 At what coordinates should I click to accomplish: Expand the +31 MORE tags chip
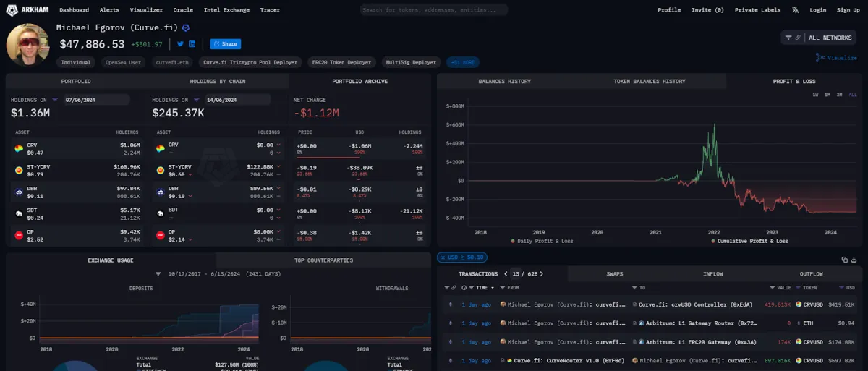(463, 63)
